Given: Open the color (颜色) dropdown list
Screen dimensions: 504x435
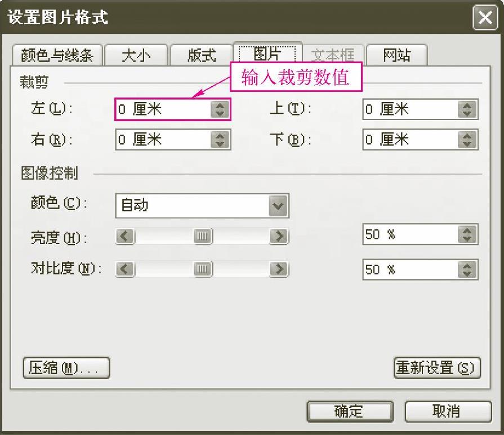Looking at the screenshot, I should coord(278,206).
